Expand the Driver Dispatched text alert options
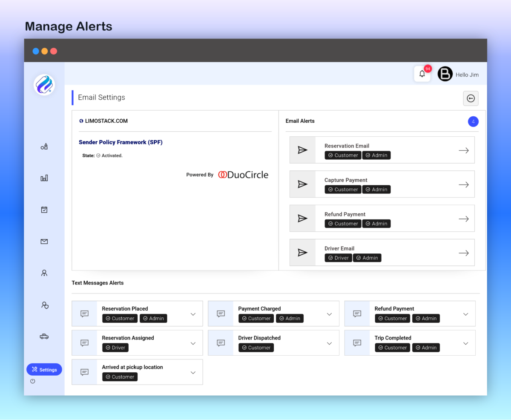Image resolution: width=511 pixels, height=420 pixels. [x=329, y=342]
